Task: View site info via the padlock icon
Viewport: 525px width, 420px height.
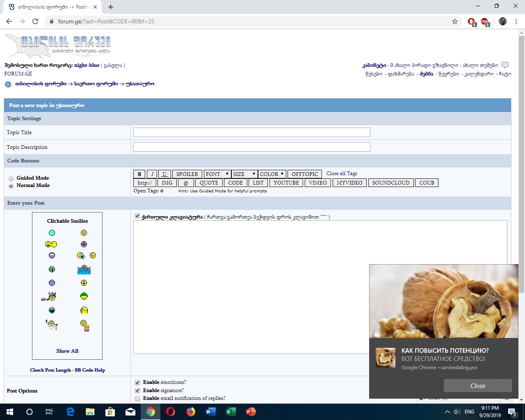Action: coord(51,21)
